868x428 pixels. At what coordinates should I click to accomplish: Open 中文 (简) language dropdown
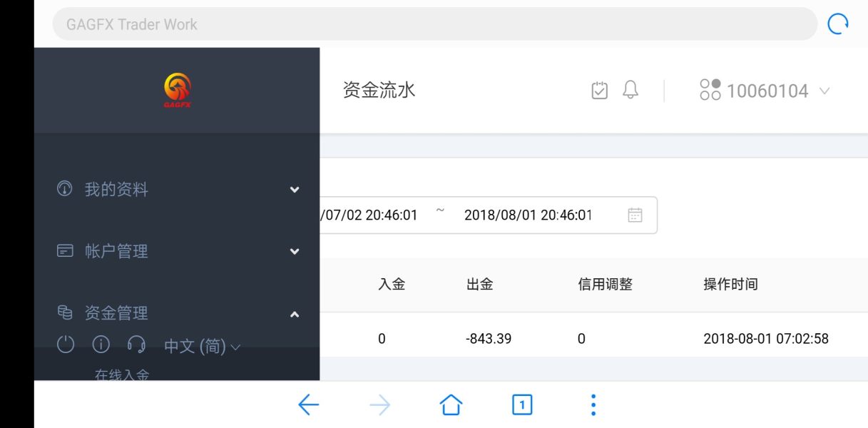(203, 347)
